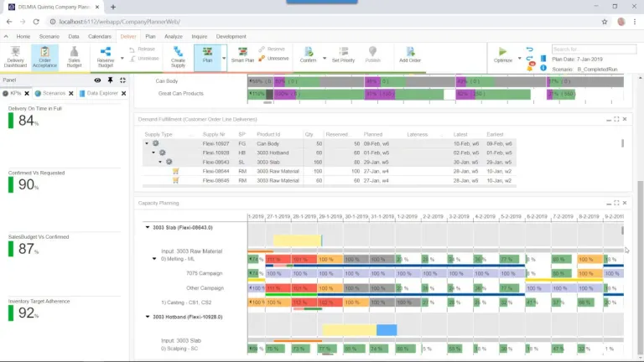Image resolution: width=644 pixels, height=362 pixels.
Task: Open the Optimize dropdown arrow
Action: pyautogui.click(x=520, y=59)
